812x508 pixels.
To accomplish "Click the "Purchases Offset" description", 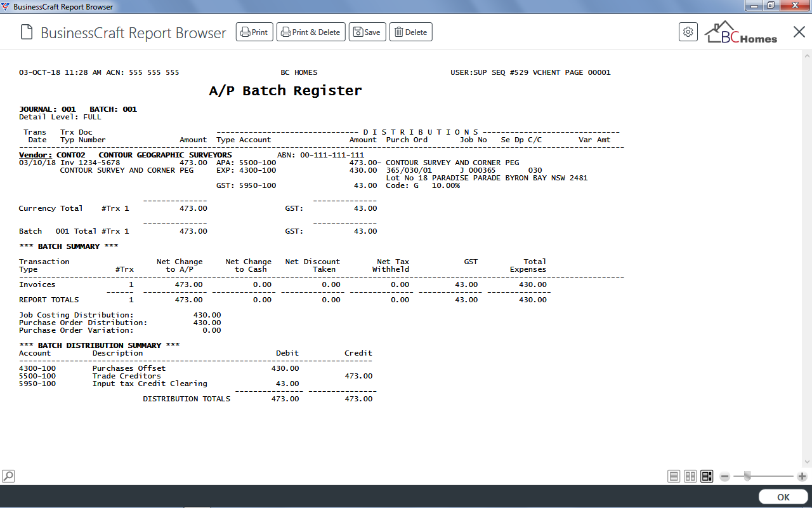I will click(129, 368).
